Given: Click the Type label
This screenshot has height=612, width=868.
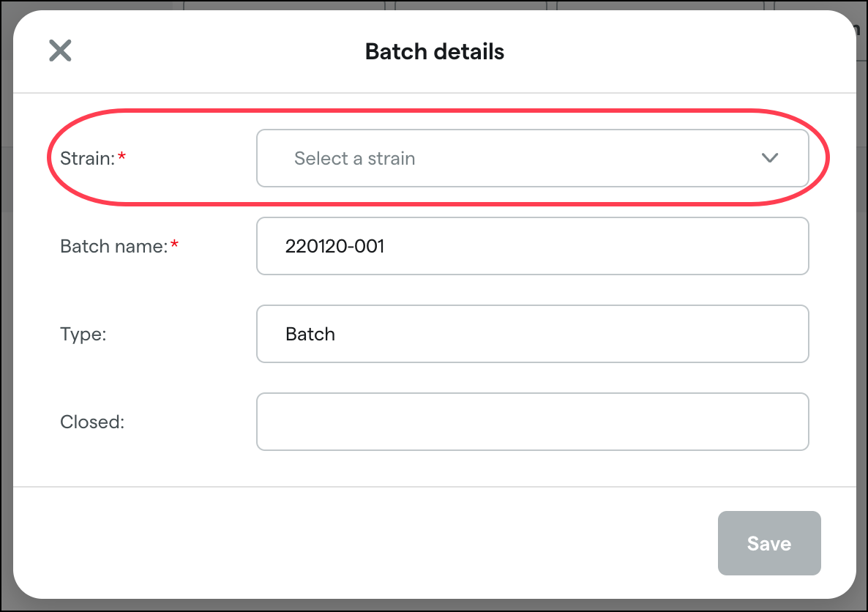Looking at the screenshot, I should pos(83,334).
